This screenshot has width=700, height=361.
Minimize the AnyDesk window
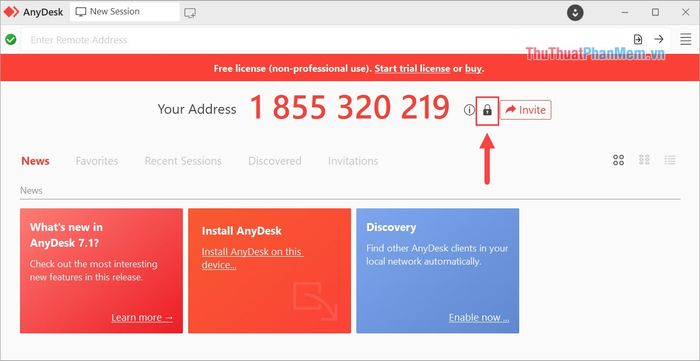625,12
